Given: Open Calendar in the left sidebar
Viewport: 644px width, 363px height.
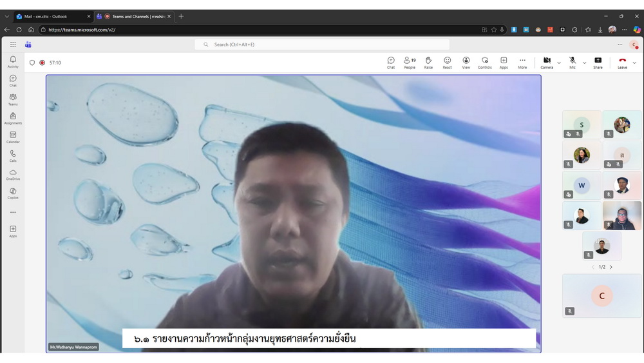Looking at the screenshot, I should click(13, 137).
